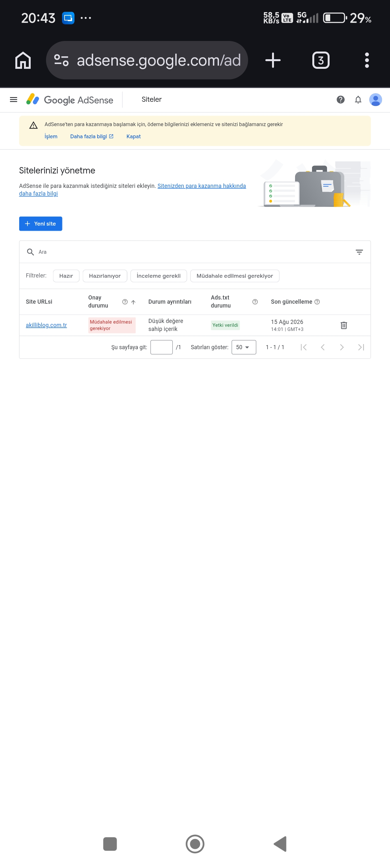Click the Ads.txt durumu column header
Screen dimensions: 390x868
[221, 301]
